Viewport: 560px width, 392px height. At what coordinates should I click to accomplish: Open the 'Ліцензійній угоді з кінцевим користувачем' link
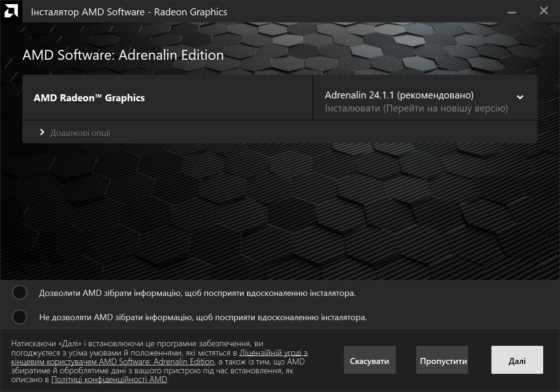159,357
